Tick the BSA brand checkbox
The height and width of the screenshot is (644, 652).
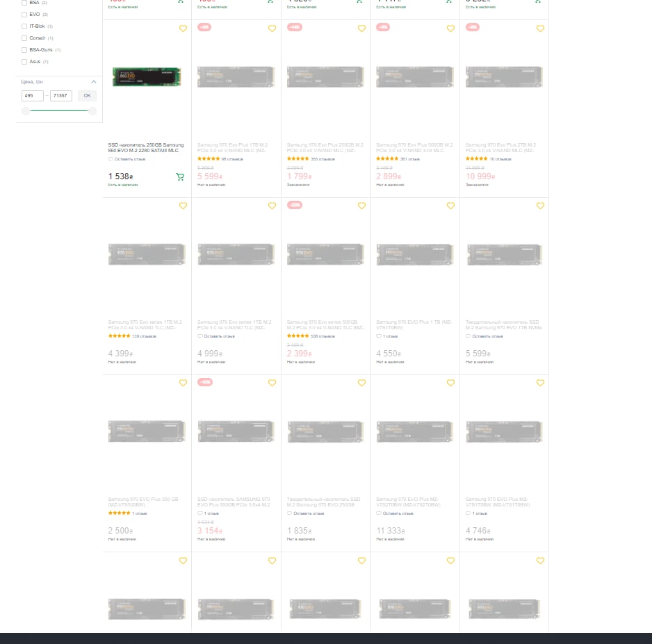(x=24, y=3)
